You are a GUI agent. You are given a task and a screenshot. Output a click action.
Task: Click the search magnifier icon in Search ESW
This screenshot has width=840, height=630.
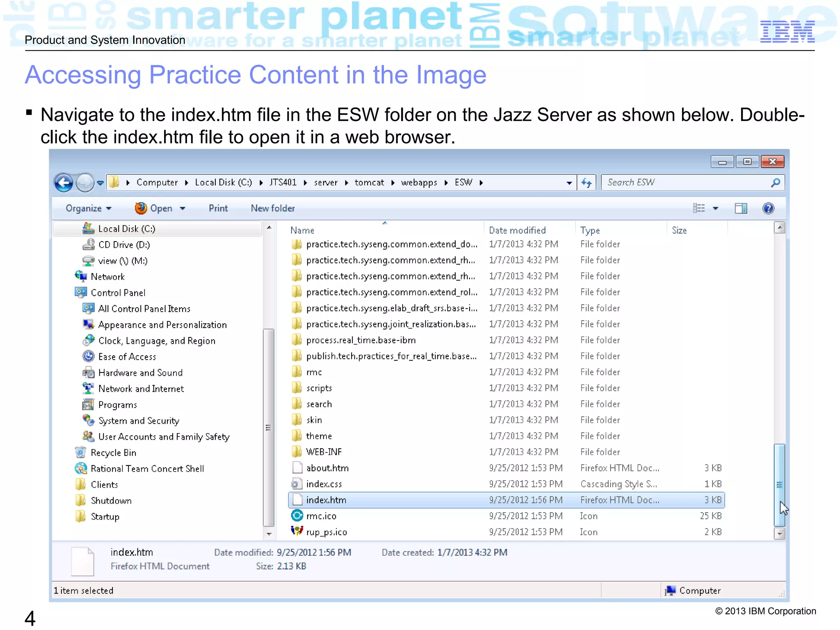pos(775,183)
